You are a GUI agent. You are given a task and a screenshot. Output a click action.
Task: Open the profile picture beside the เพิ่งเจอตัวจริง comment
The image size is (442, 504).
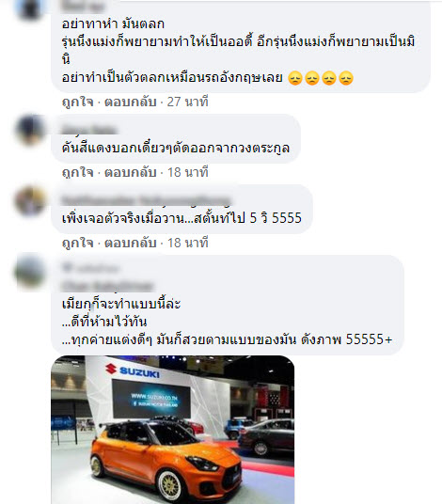(30, 200)
